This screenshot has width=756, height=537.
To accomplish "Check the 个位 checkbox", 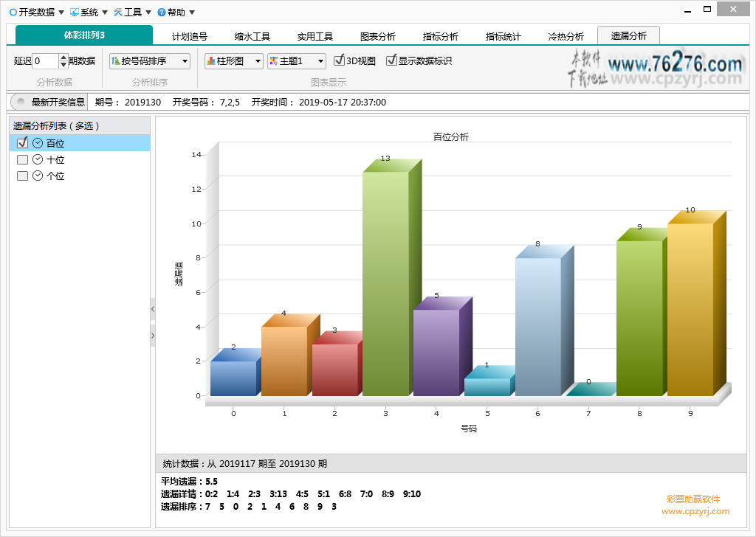I will coord(22,176).
